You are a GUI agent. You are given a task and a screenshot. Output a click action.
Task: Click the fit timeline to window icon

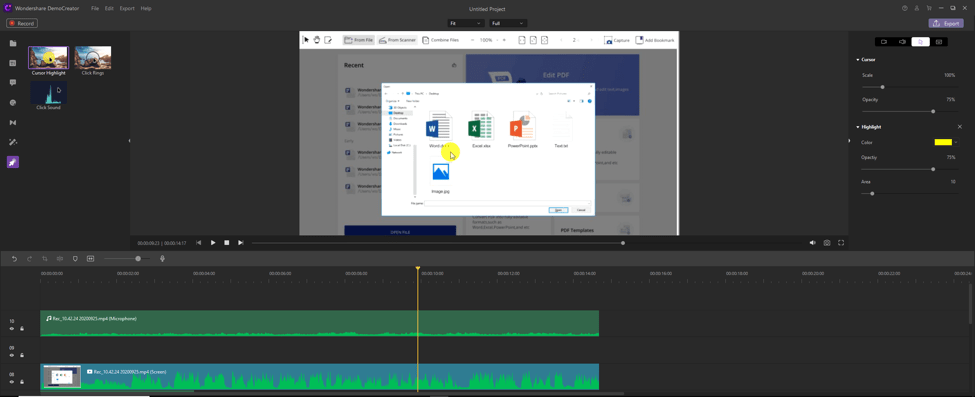point(90,258)
